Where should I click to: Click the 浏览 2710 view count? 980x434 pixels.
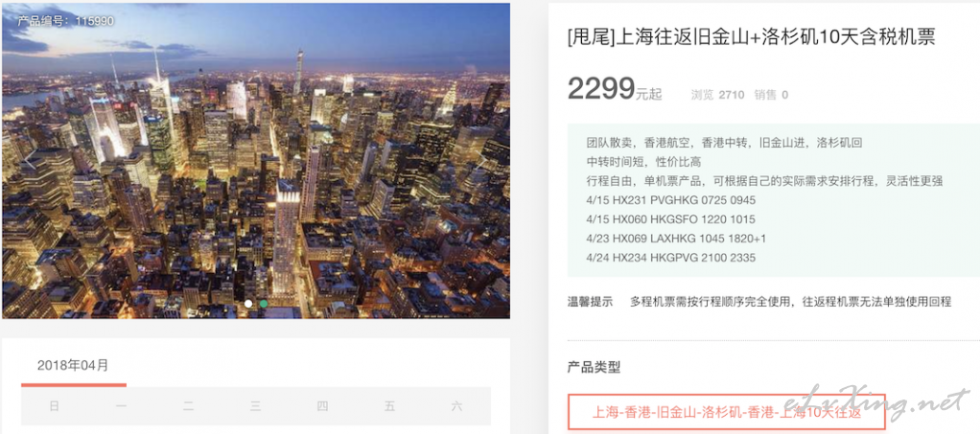[717, 95]
